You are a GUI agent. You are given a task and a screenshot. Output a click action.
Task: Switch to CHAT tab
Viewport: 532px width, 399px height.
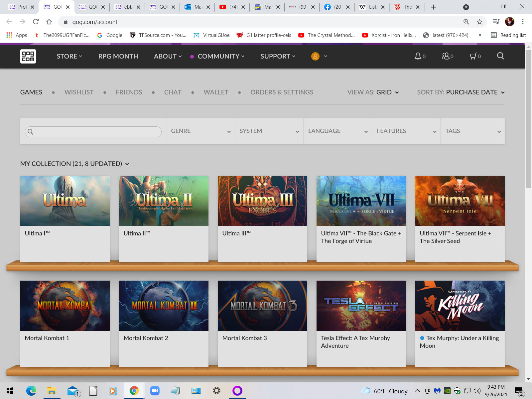(x=173, y=92)
